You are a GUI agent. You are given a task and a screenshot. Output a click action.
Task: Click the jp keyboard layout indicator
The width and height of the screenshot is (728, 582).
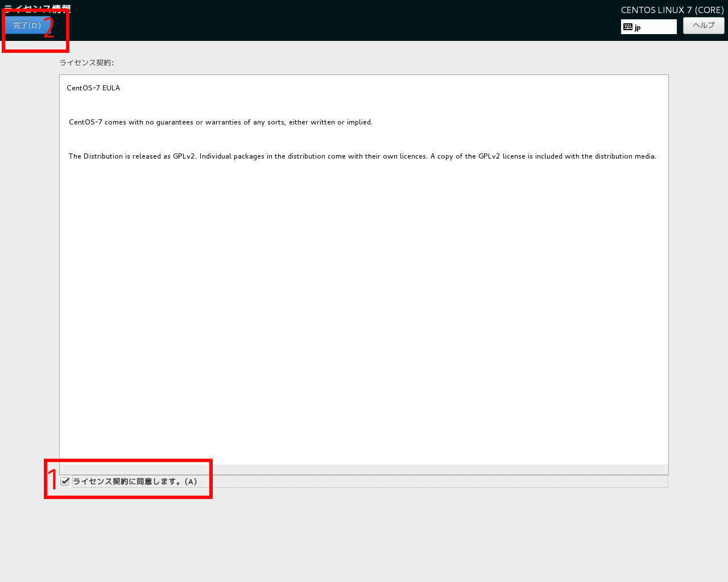pos(649,27)
